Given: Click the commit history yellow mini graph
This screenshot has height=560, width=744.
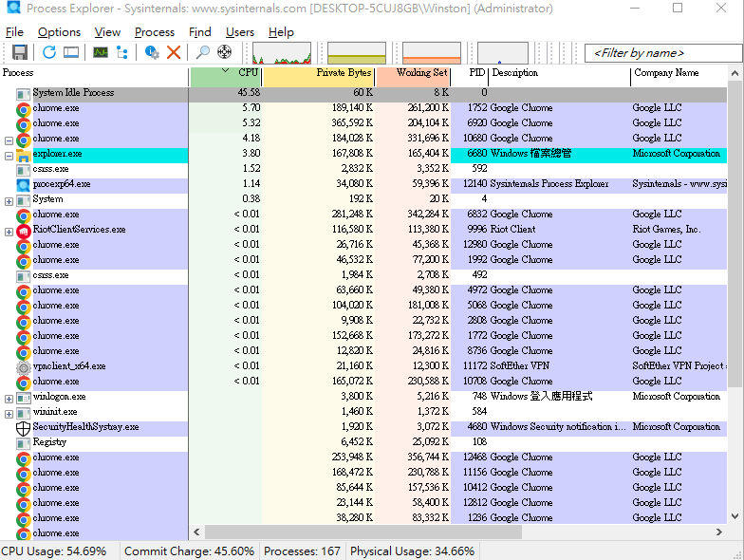Looking at the screenshot, I should point(357,53).
